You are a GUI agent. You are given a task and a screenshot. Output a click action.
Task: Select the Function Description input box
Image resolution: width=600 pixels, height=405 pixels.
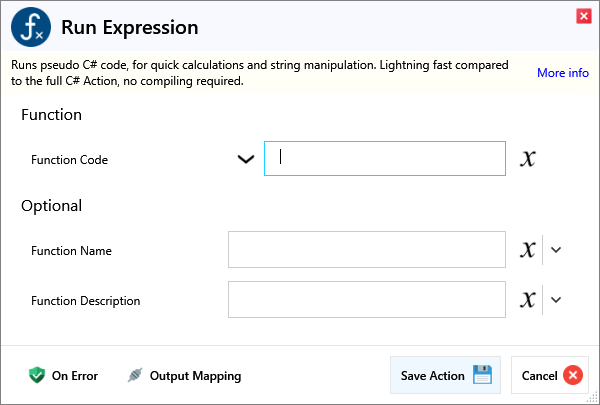click(366, 300)
